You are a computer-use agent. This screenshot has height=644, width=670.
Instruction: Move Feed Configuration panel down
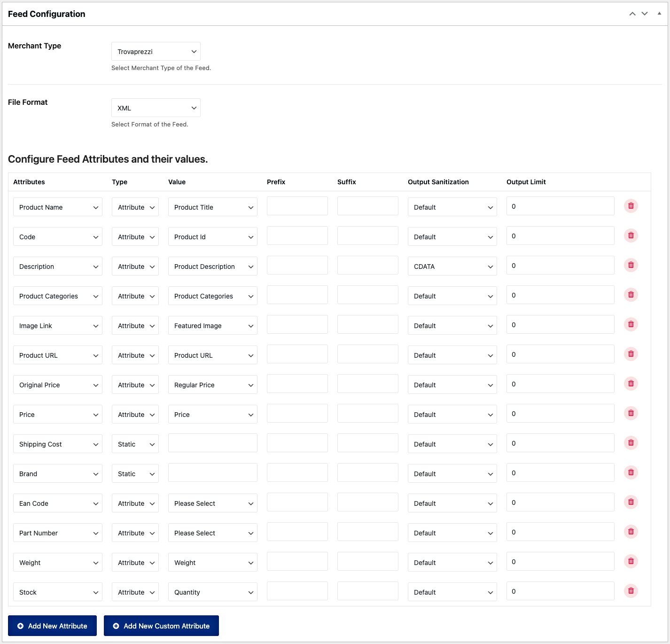(645, 14)
